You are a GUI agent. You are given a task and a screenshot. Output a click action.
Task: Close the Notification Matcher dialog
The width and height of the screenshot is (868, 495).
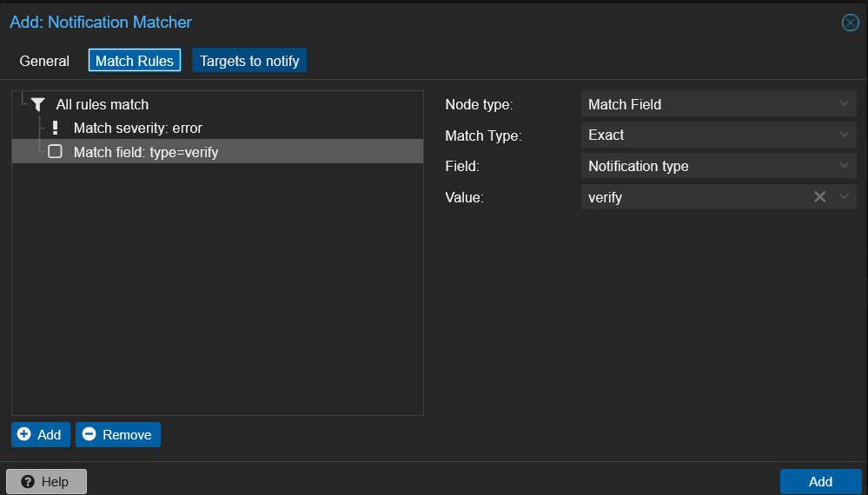(850, 23)
